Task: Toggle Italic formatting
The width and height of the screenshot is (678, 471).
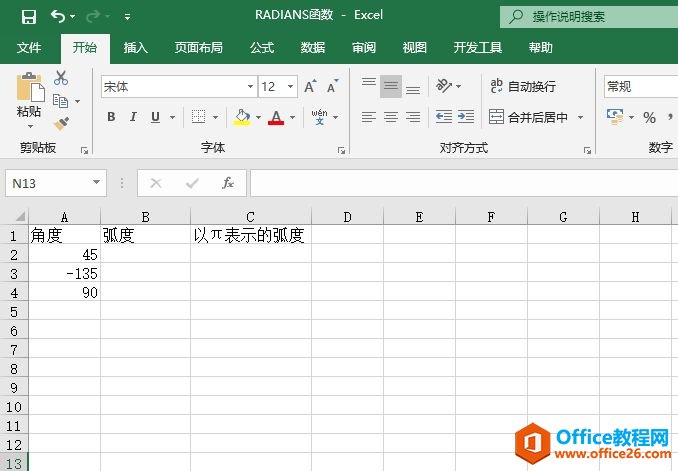Action: (x=134, y=117)
